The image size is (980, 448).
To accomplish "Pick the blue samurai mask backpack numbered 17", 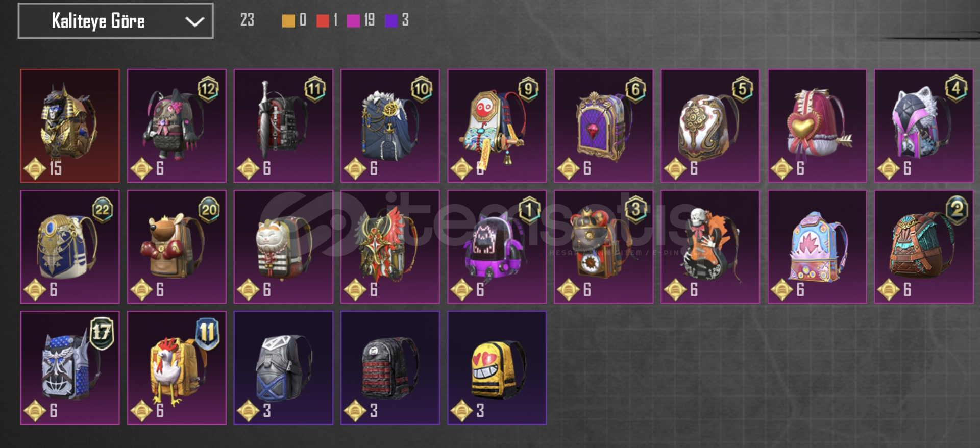I will pos(70,367).
